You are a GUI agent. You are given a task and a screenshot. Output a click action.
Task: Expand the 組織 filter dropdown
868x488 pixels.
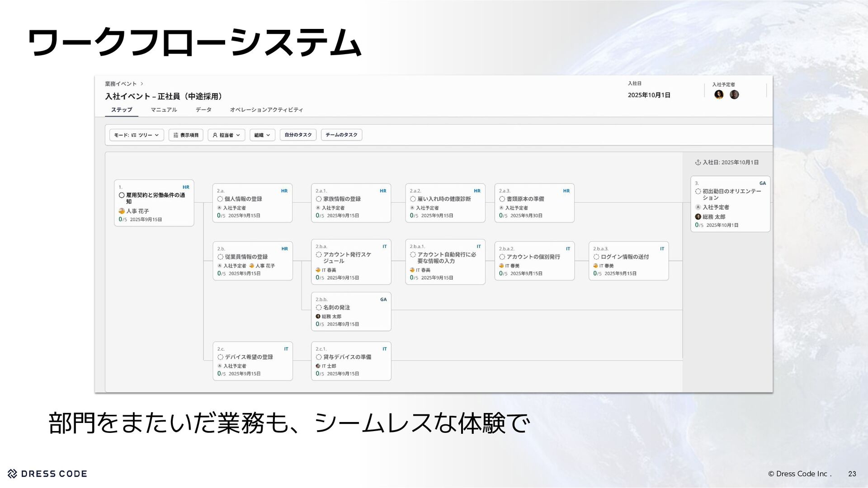point(262,135)
